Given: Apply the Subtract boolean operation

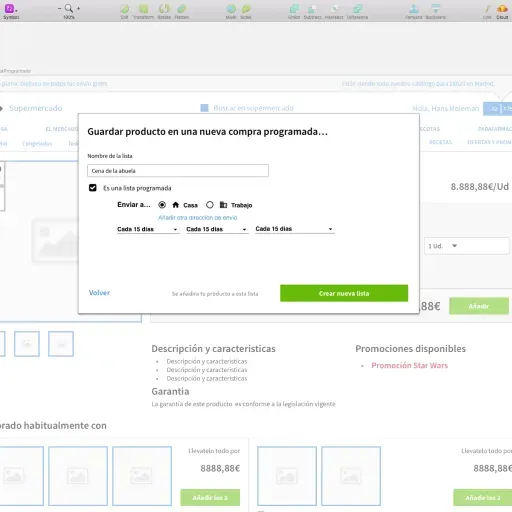Looking at the screenshot, I should 312,9.
